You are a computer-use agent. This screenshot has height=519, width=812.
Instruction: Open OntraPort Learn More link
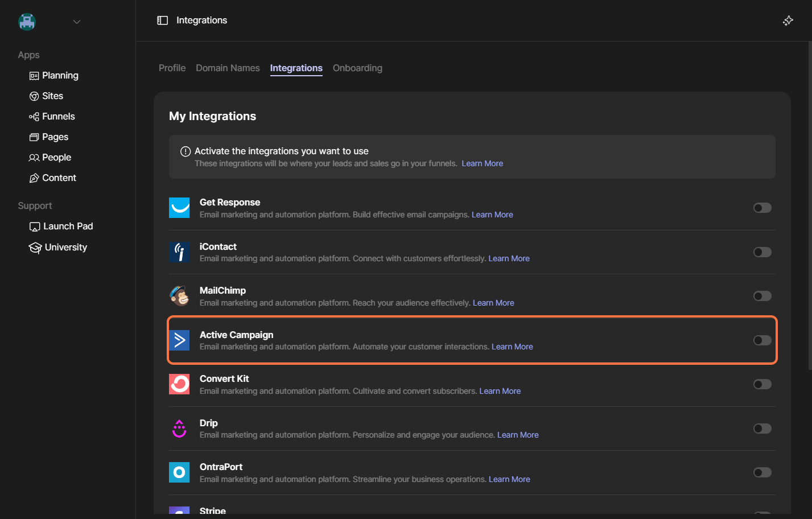[509, 480]
